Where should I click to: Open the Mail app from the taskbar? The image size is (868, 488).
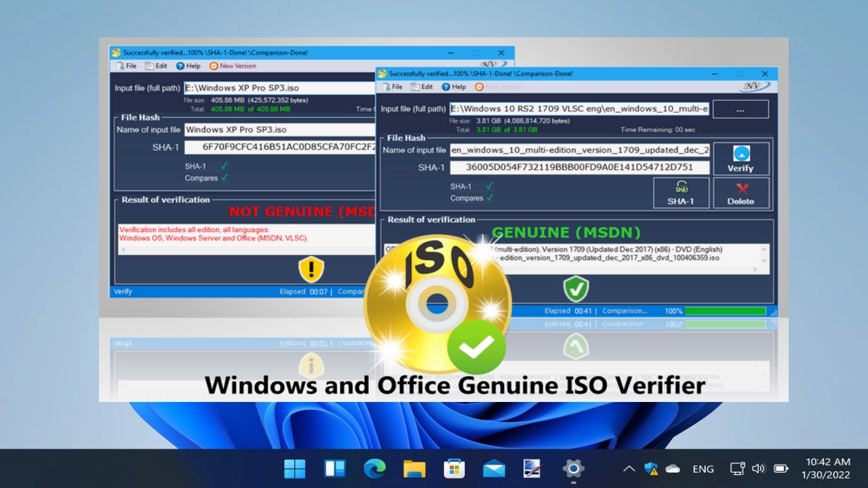pyautogui.click(x=494, y=468)
